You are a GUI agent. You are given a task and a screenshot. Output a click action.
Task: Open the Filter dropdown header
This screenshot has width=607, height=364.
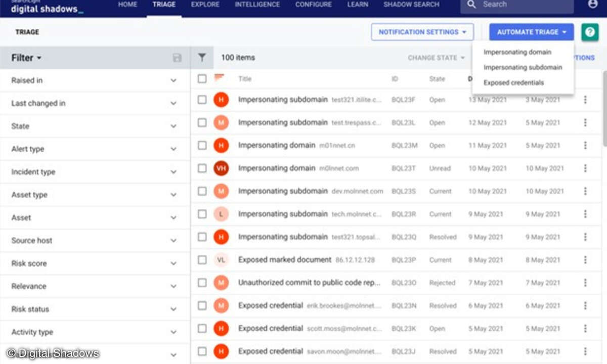[x=26, y=58]
